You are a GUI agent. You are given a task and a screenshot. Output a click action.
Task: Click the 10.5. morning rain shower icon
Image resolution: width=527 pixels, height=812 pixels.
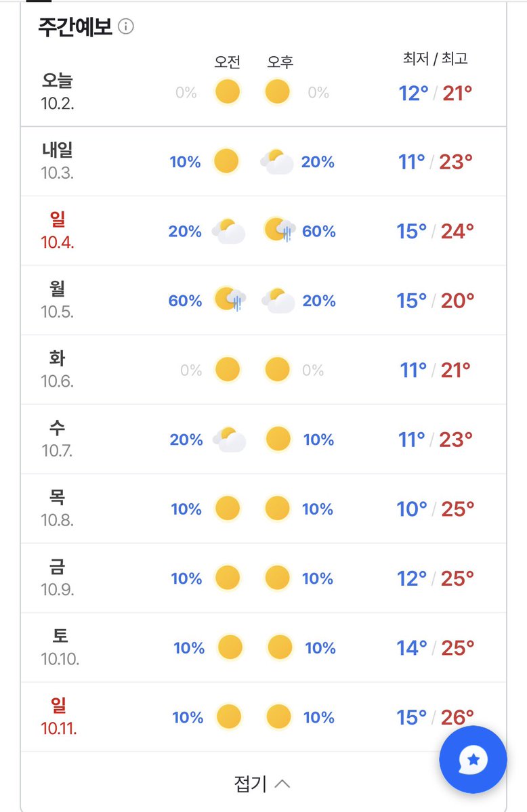point(230,300)
